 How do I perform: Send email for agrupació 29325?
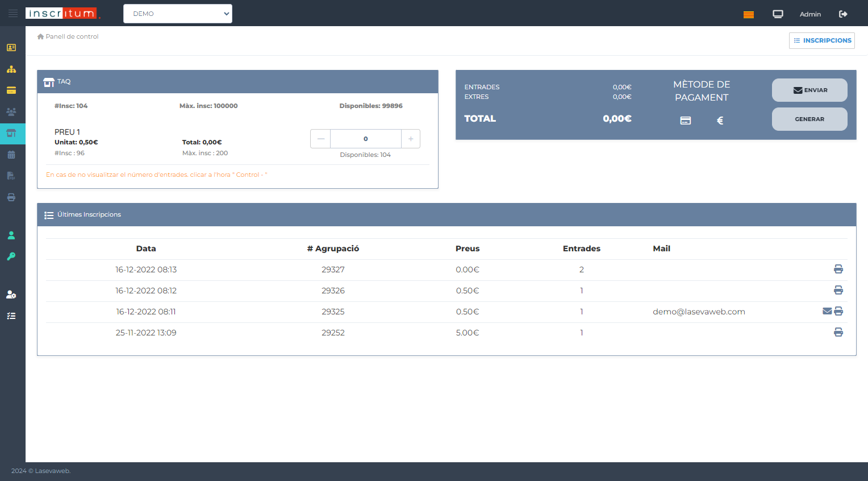tap(827, 311)
